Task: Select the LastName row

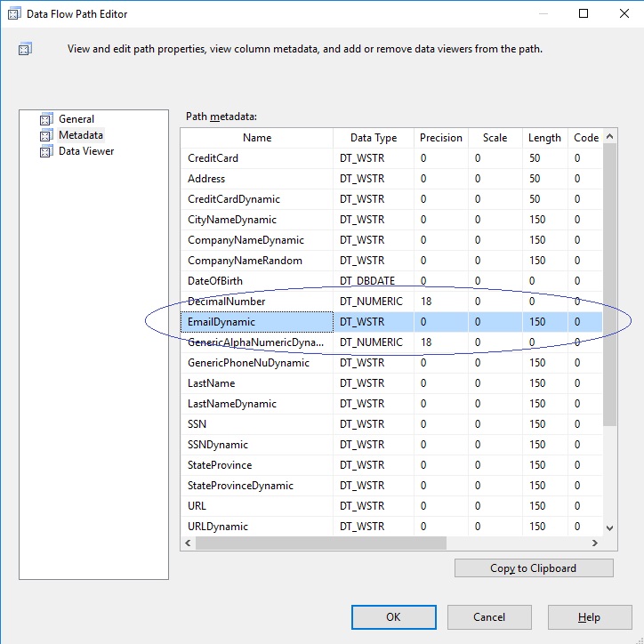Action: 391,383
